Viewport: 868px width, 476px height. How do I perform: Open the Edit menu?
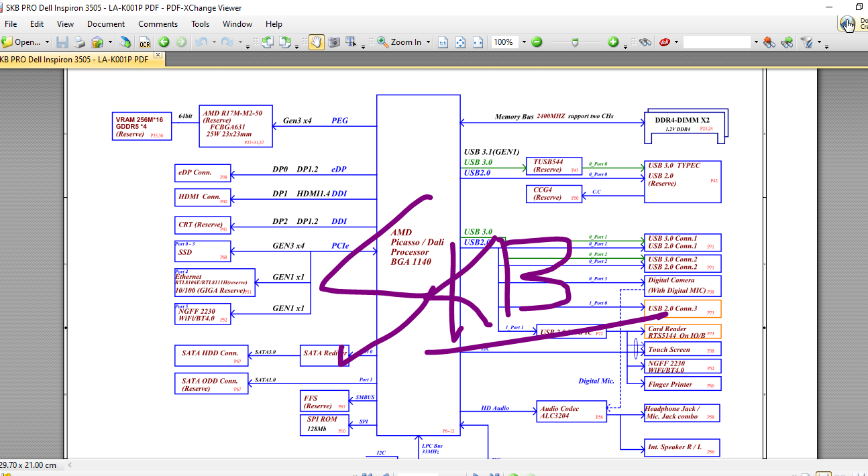tap(37, 23)
